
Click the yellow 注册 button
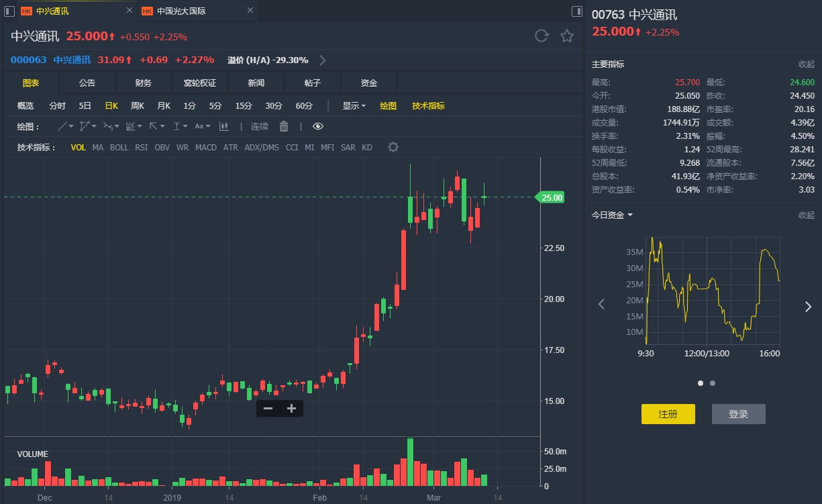click(668, 414)
